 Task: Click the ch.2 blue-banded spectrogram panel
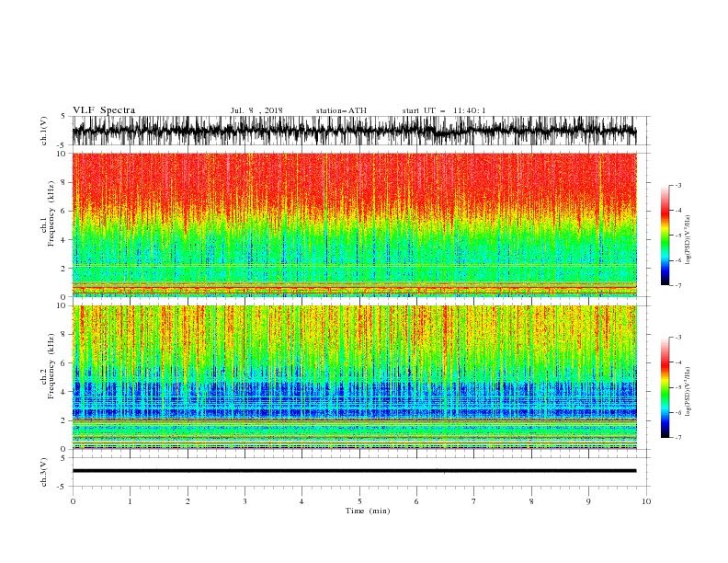(x=354, y=377)
